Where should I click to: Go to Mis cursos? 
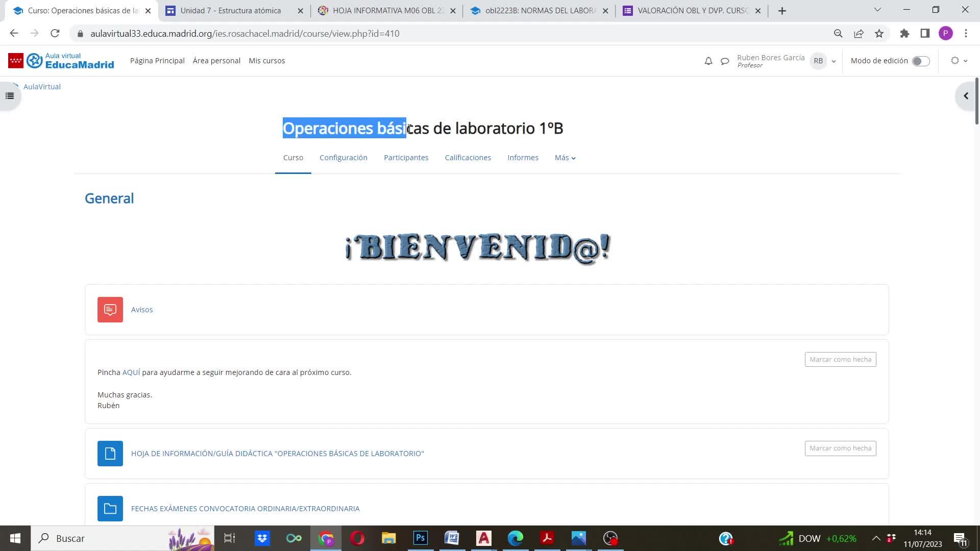click(266, 61)
